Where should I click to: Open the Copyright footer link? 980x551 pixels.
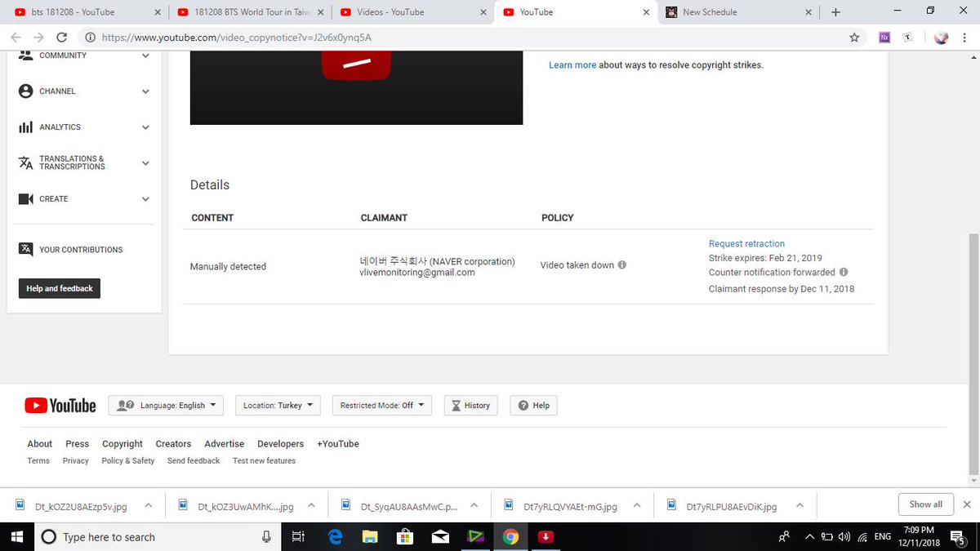pyautogui.click(x=122, y=444)
